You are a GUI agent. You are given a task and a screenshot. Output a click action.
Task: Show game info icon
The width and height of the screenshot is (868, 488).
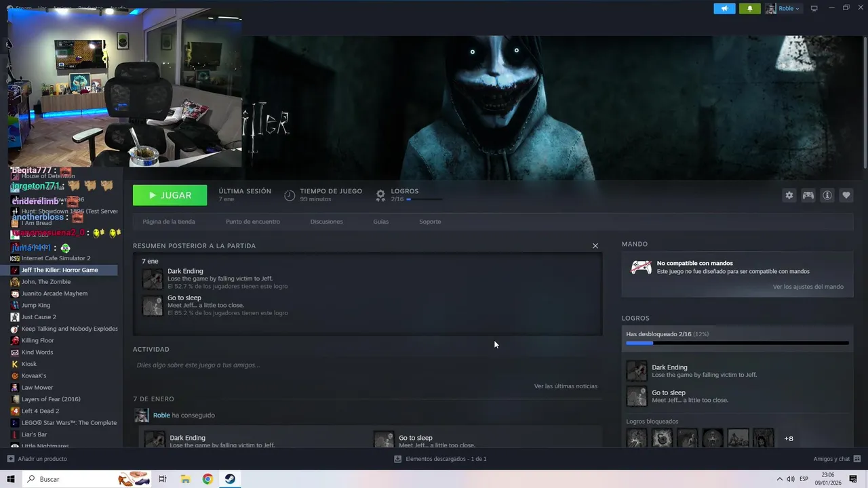coord(827,195)
